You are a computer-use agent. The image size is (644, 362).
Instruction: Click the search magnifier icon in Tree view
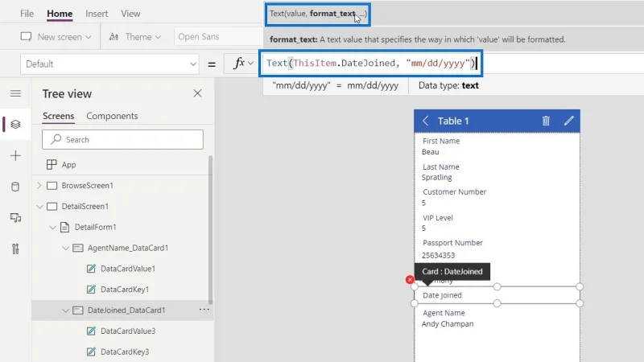56,139
